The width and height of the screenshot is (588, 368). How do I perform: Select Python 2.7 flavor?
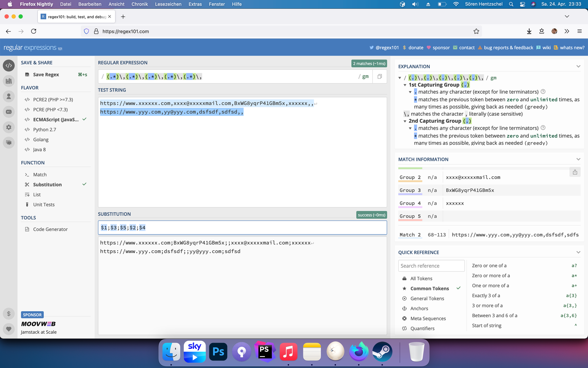(x=44, y=130)
